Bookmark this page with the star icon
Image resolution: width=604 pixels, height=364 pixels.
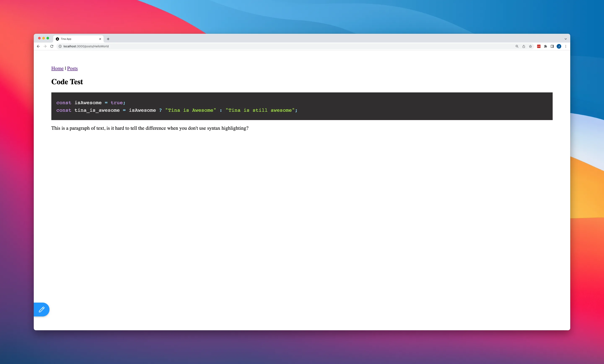tap(530, 46)
